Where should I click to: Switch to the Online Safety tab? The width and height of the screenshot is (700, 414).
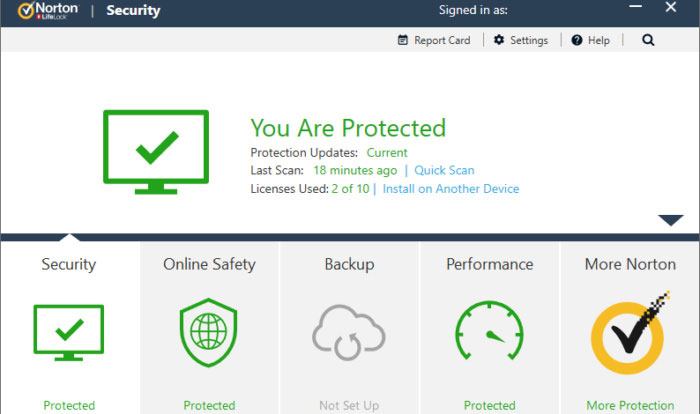click(209, 265)
